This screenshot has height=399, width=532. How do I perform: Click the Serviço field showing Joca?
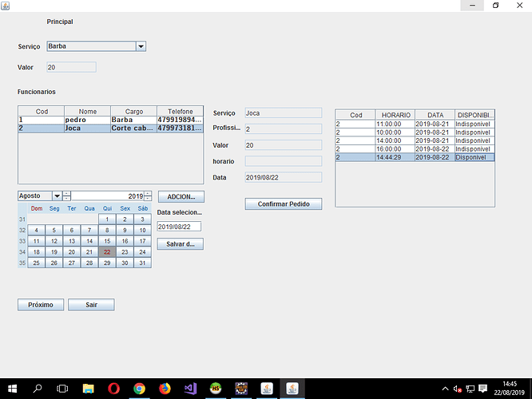pos(284,113)
